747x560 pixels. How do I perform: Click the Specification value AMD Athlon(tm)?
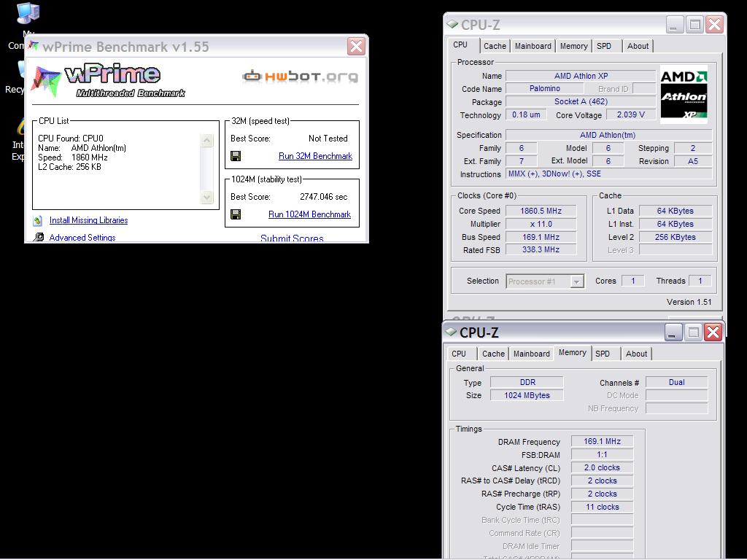[609, 135]
